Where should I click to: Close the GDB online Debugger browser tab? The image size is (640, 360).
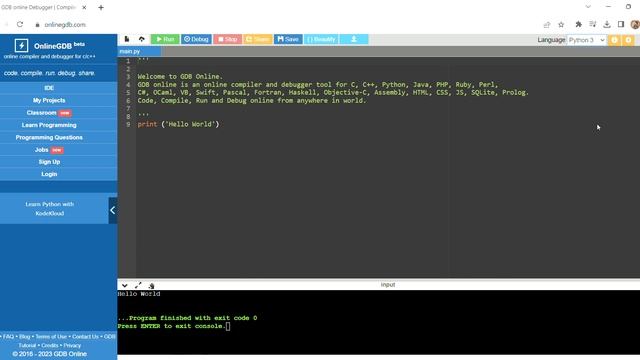(x=84, y=7)
